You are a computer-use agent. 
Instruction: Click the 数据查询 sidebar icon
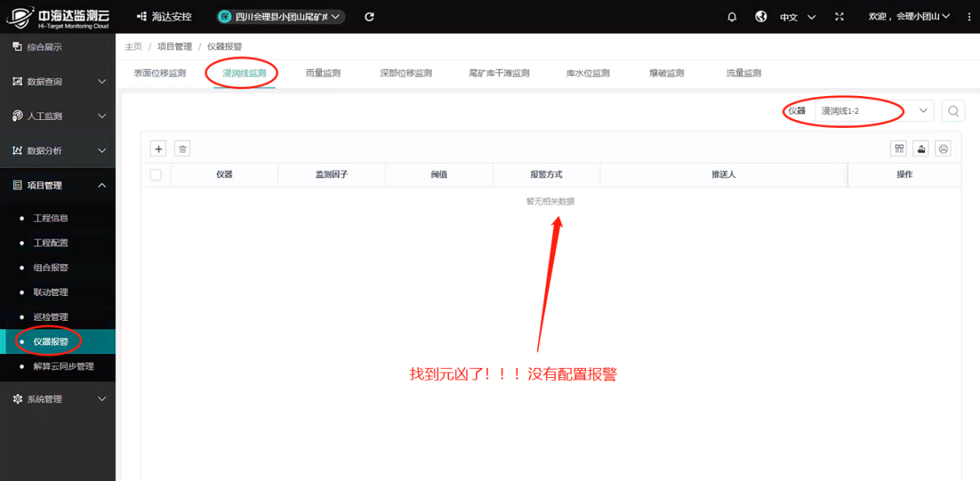[x=17, y=81]
